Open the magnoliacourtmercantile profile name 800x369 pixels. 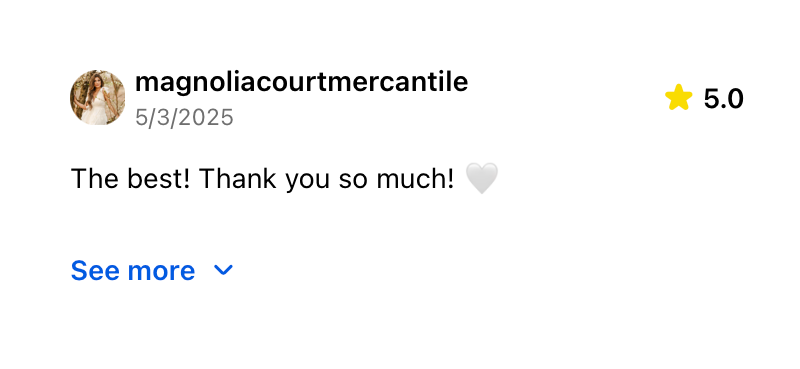click(301, 83)
